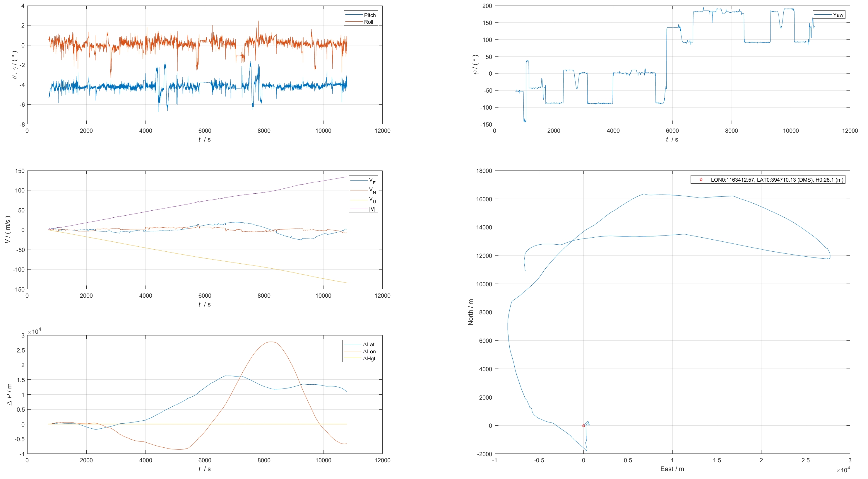Click the 2.5 tick on East axis

pos(805,460)
